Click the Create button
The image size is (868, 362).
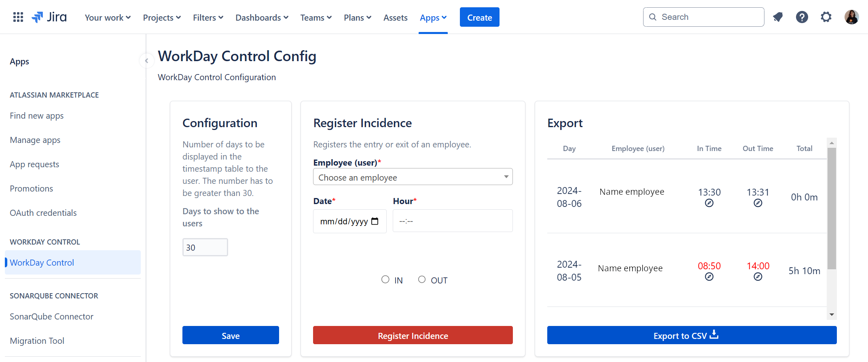(x=480, y=17)
